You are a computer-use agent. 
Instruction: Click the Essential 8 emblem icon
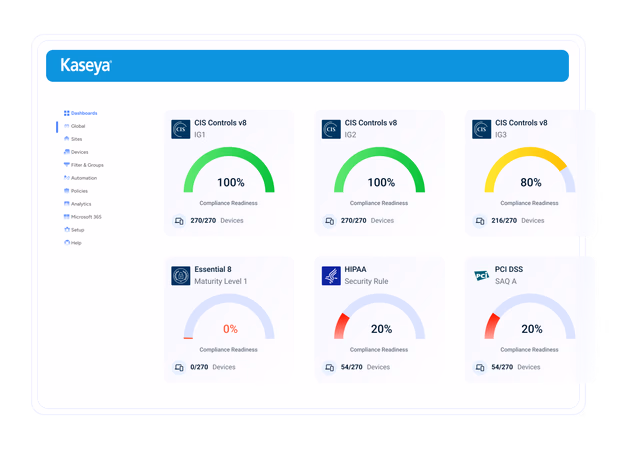[181, 276]
